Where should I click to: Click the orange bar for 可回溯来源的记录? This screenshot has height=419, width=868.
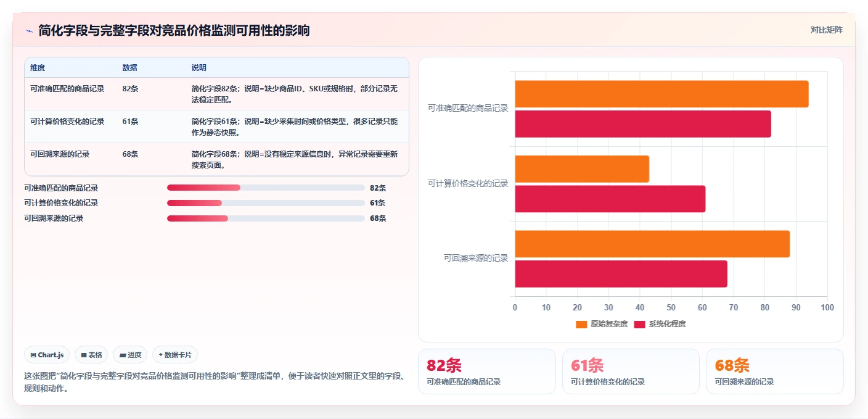(x=652, y=244)
